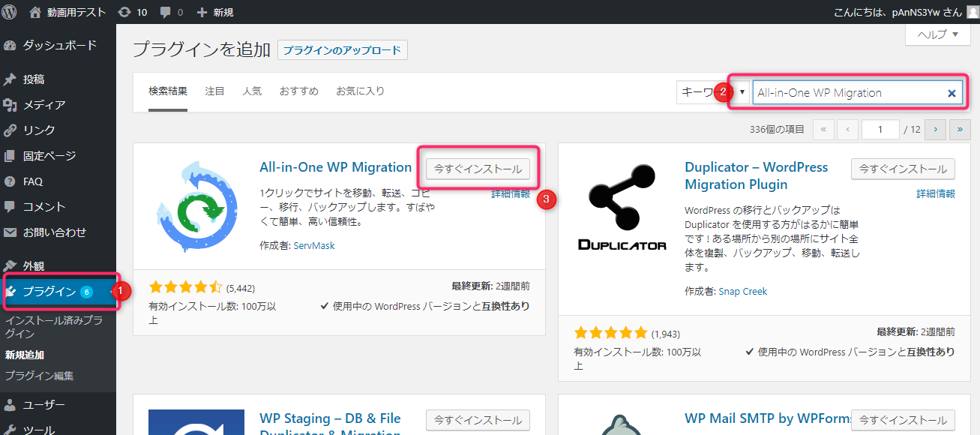Click the 投稿 pushpin icon
The image size is (980, 435).
[10, 79]
